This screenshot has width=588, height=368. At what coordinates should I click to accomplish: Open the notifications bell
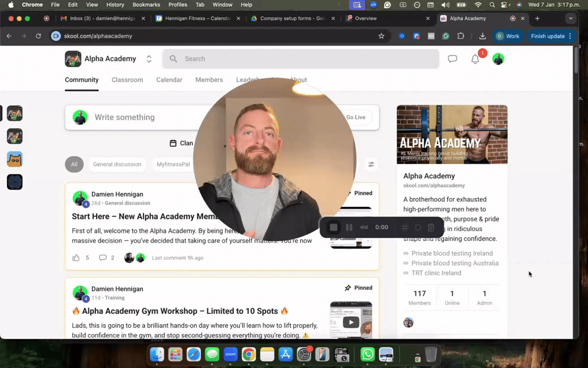click(x=475, y=59)
